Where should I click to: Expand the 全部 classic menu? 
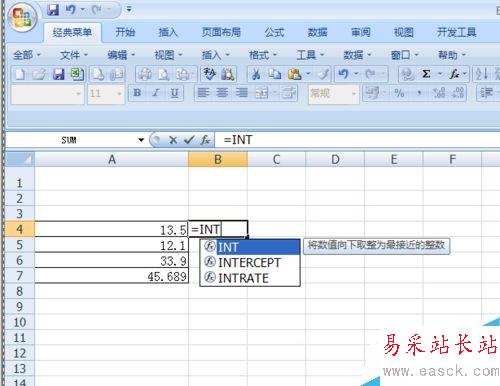pos(27,55)
